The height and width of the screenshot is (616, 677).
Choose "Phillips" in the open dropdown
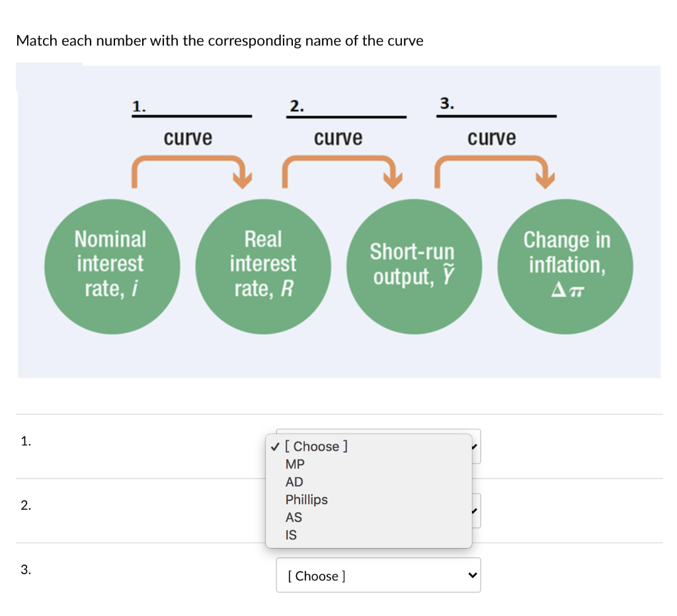point(307,500)
